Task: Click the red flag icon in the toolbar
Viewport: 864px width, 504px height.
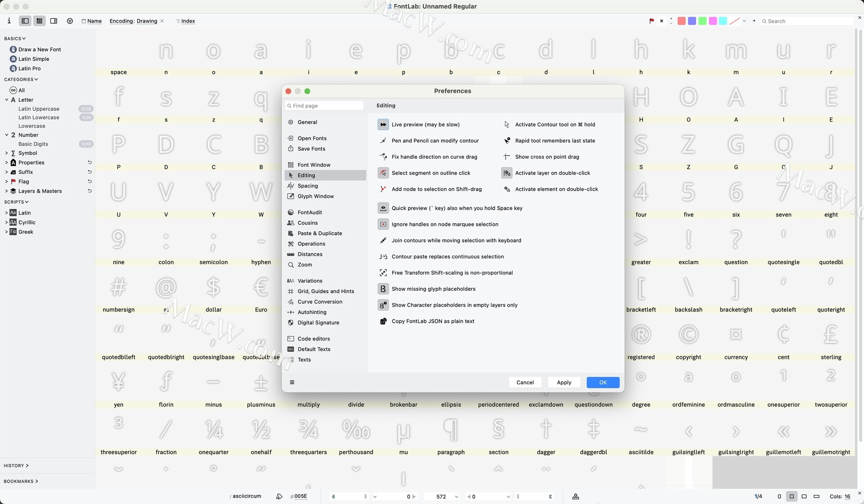Action: tap(652, 21)
